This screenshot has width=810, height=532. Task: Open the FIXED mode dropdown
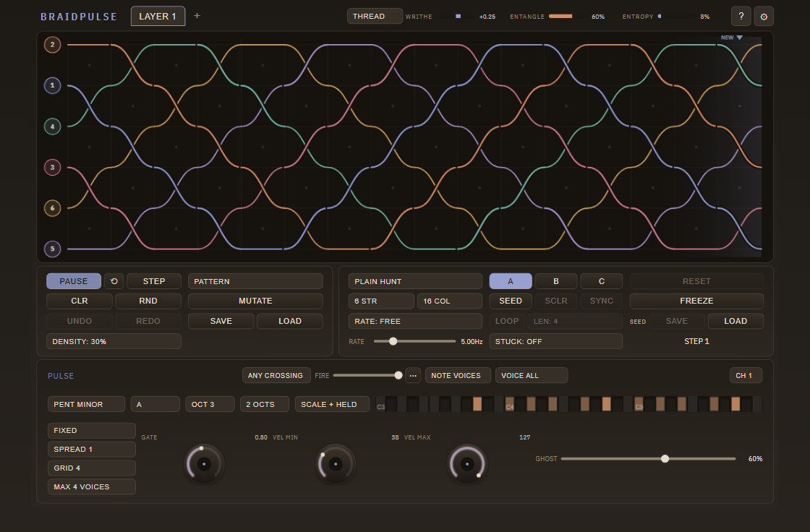(91, 430)
